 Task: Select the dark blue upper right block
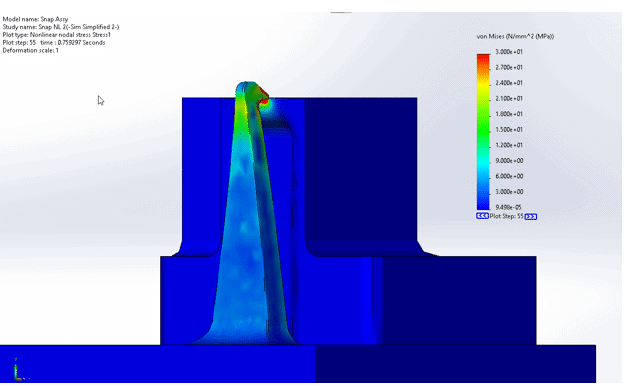[x=361, y=171]
